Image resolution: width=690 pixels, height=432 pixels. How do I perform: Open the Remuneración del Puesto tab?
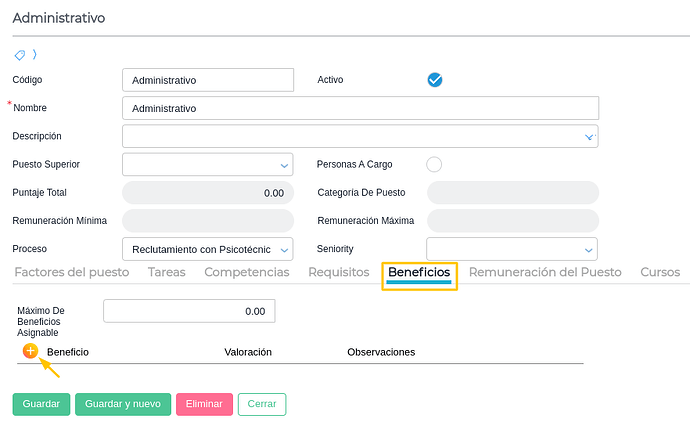pos(545,272)
